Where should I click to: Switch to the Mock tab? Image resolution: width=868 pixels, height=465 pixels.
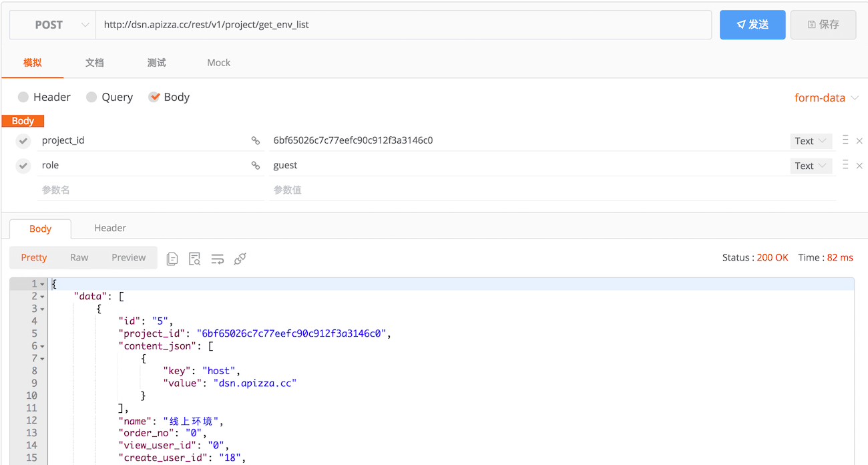[x=218, y=63]
